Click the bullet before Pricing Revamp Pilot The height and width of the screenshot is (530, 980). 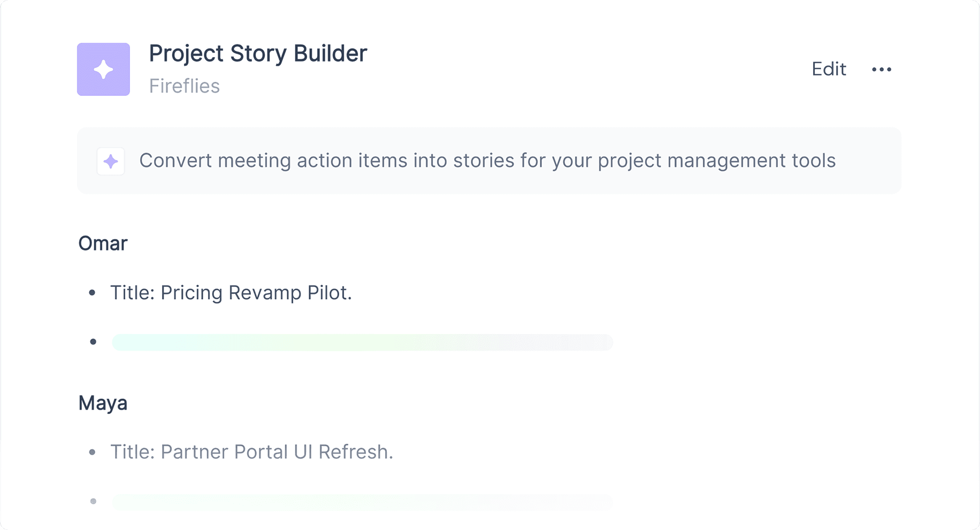(x=93, y=292)
